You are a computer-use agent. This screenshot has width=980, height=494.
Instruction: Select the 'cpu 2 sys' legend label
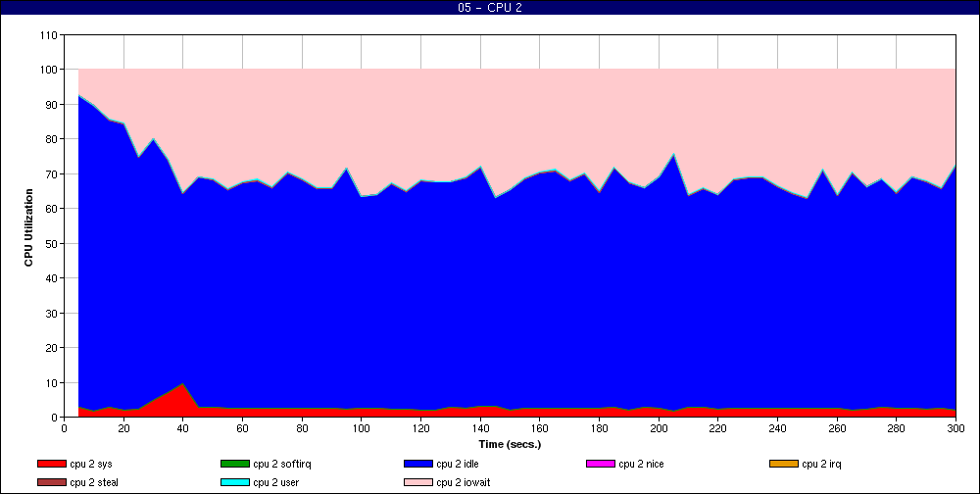[91, 464]
